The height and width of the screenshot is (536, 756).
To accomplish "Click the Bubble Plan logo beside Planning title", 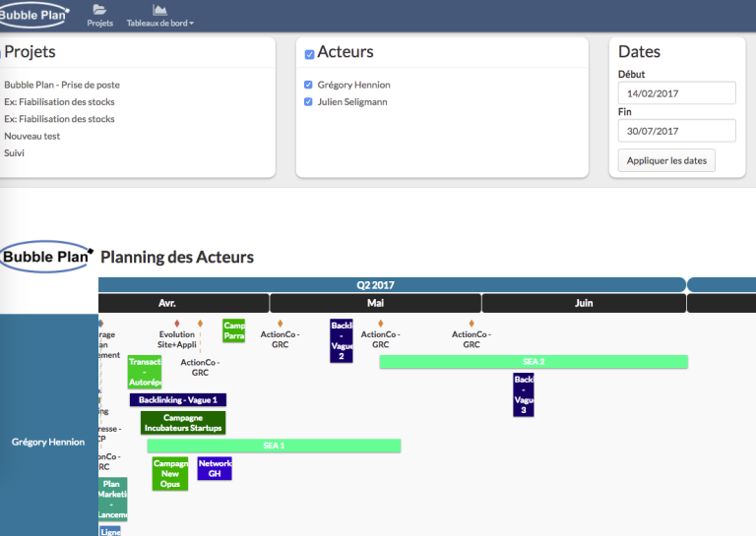I will 46,257.
